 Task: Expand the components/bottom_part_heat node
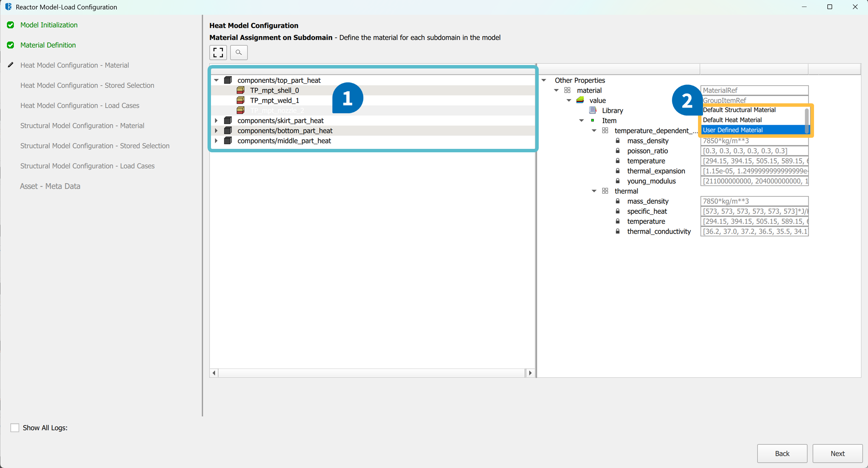(216, 131)
